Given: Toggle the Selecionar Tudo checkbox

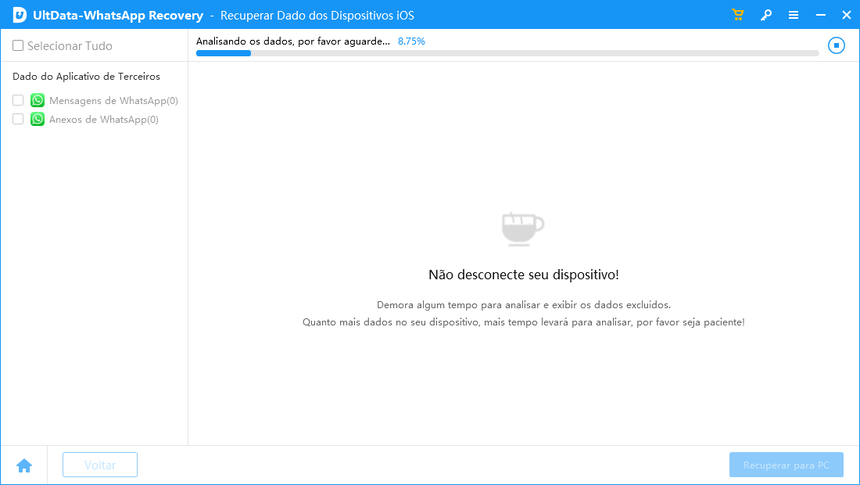Looking at the screenshot, I should pyautogui.click(x=18, y=46).
